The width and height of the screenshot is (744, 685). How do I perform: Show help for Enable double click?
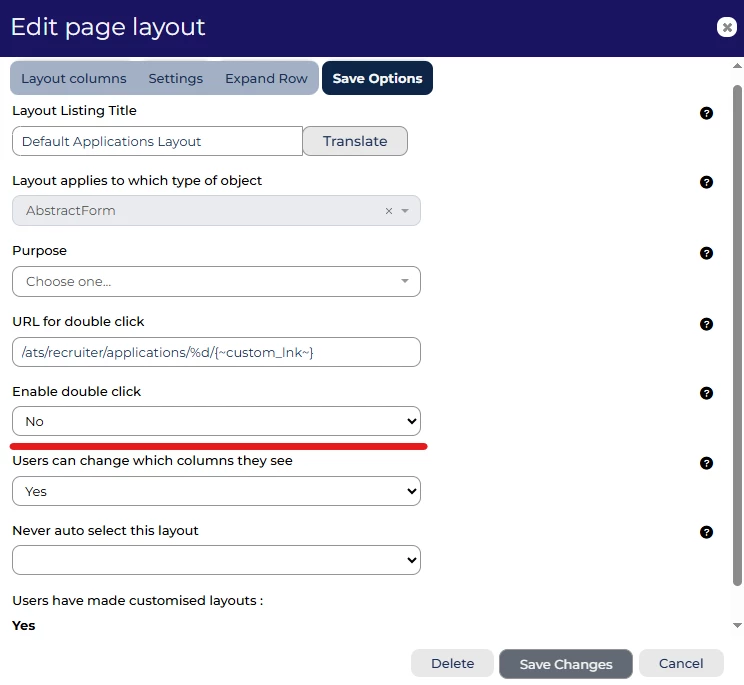pos(706,393)
